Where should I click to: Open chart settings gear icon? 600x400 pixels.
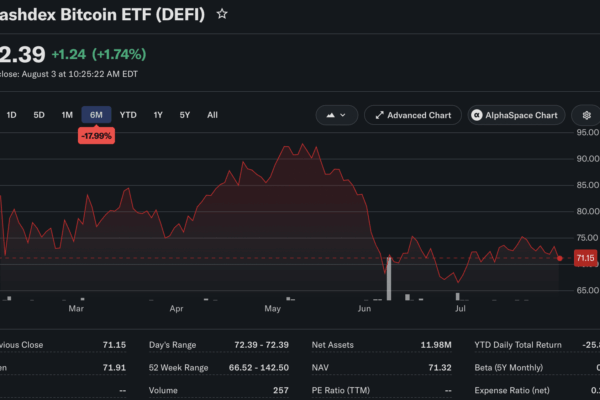(x=586, y=115)
